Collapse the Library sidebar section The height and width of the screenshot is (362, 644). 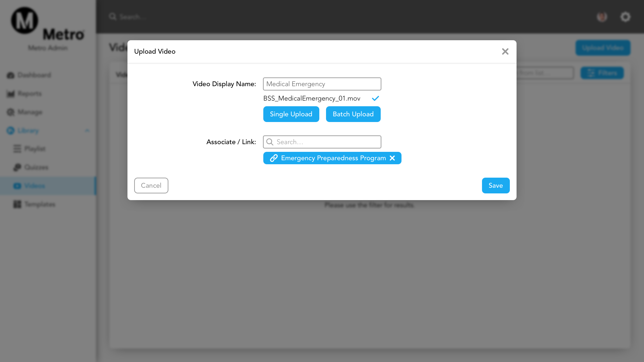87,130
